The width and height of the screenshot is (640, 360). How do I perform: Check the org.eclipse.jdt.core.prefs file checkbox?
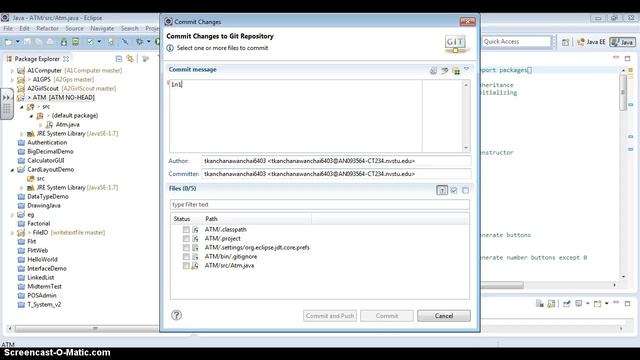coord(186,248)
